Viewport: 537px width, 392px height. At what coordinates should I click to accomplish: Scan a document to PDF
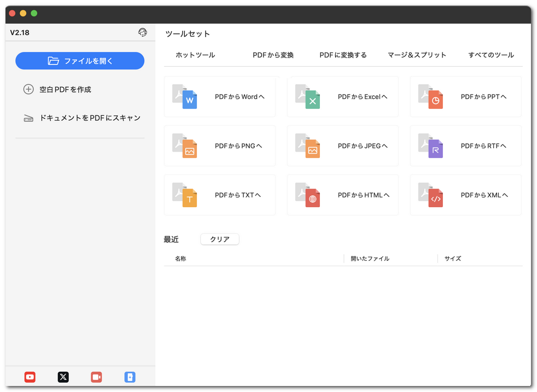click(x=79, y=118)
